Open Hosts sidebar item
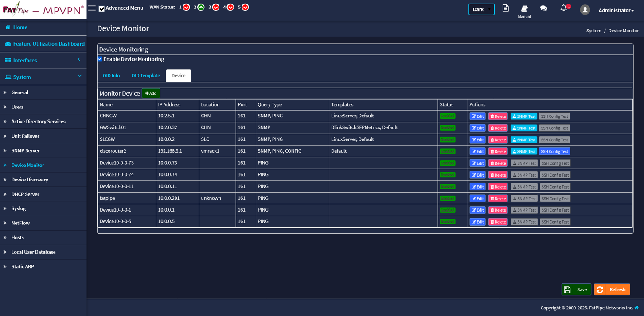 (43, 238)
